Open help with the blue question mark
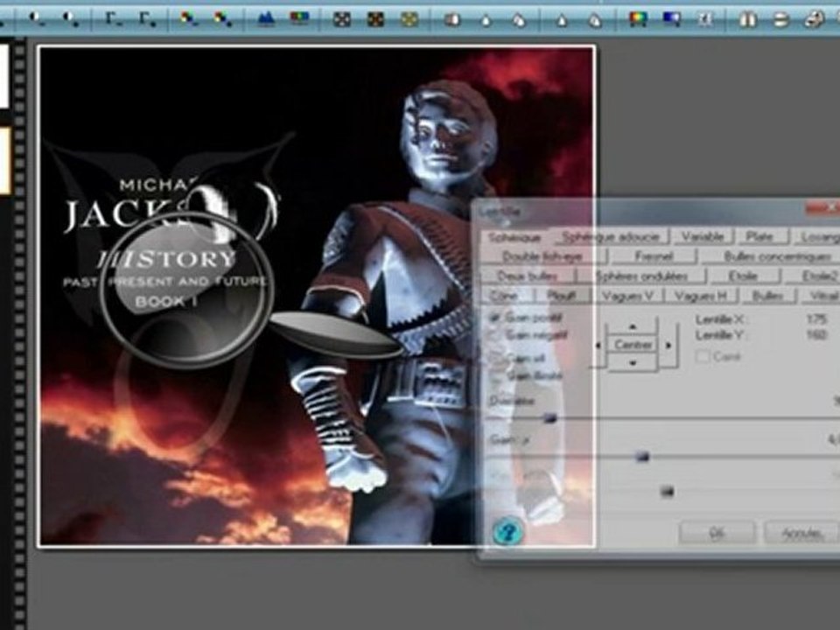 [x=507, y=531]
